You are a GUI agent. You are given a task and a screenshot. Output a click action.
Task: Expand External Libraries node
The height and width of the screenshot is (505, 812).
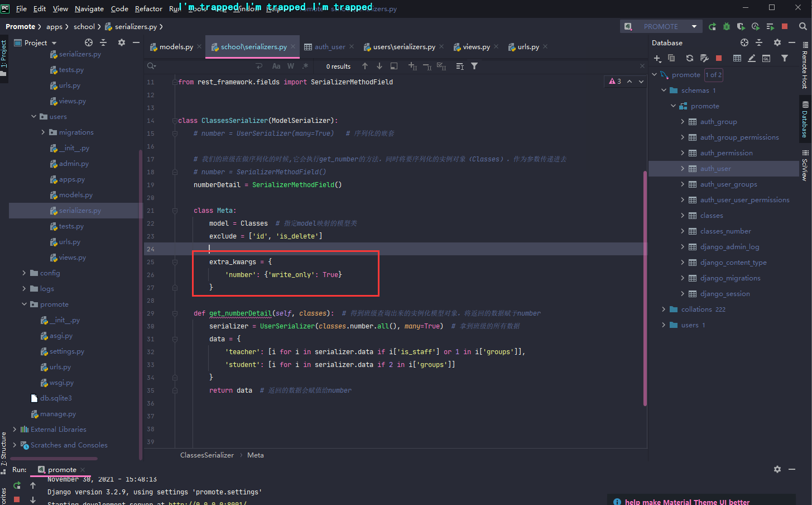[15, 430]
